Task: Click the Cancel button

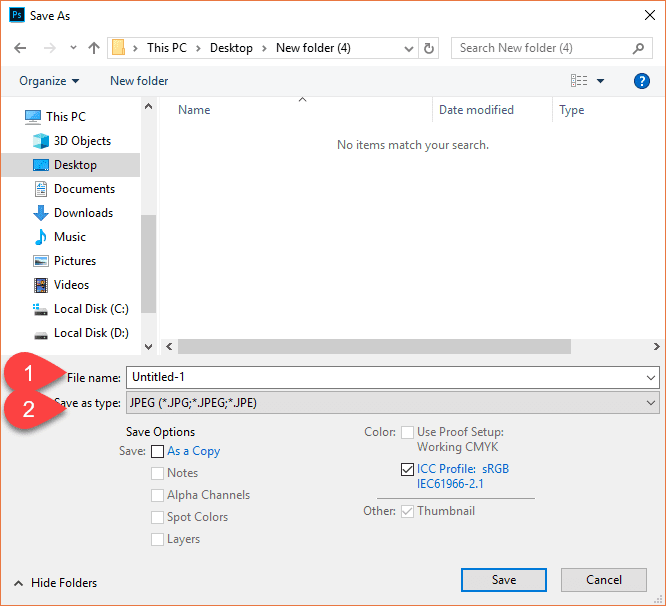Action: (604, 580)
